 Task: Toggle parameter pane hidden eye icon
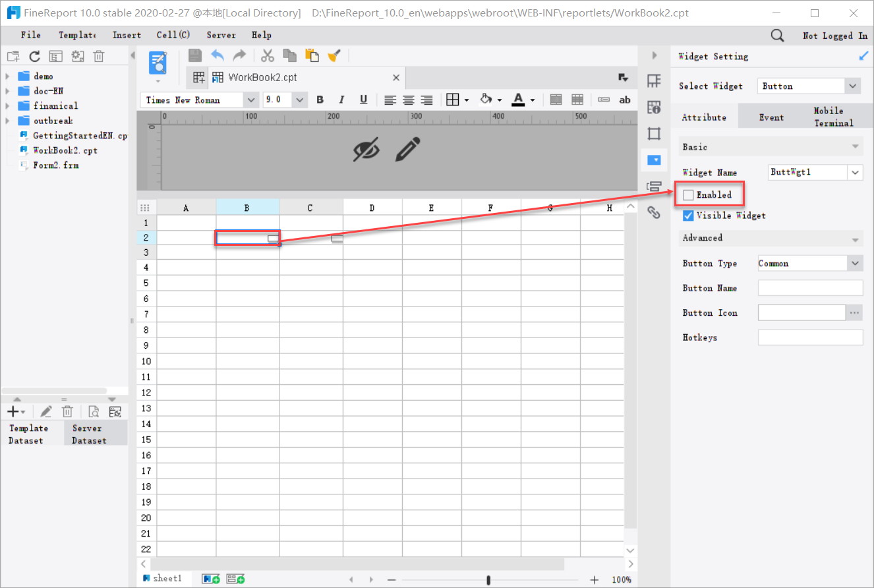tap(366, 150)
